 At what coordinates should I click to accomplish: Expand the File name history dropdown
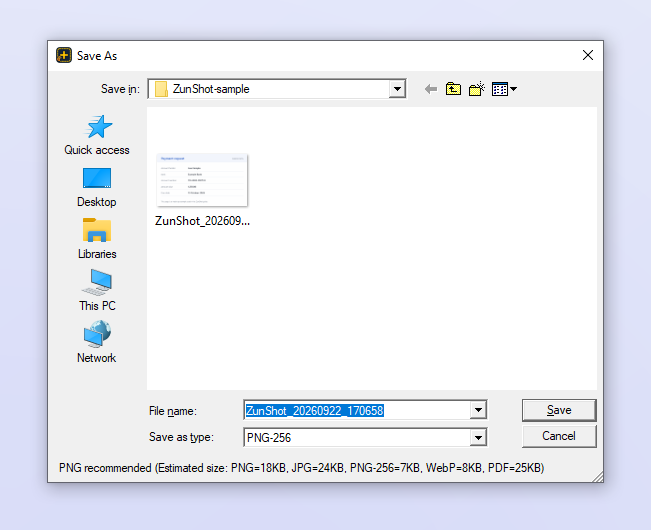(x=478, y=410)
